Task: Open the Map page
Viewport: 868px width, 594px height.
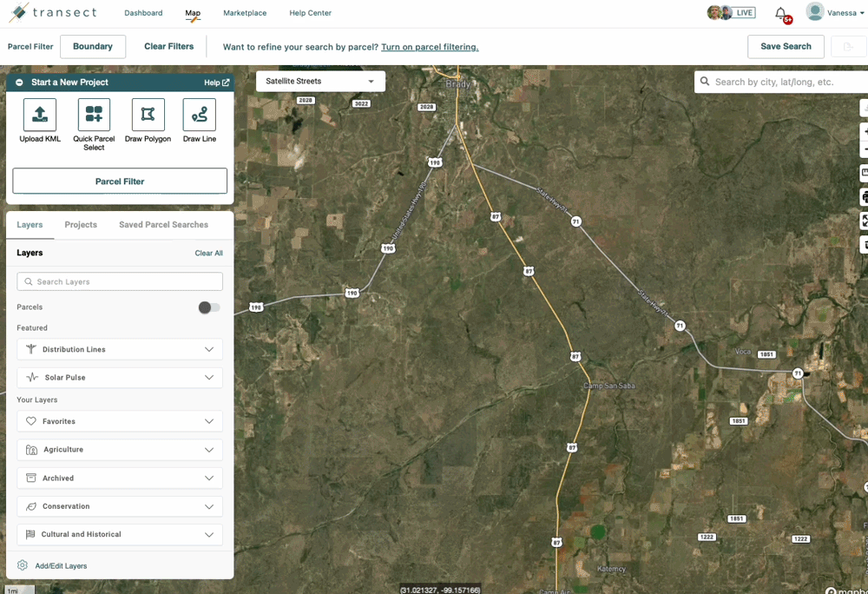Action: (193, 13)
